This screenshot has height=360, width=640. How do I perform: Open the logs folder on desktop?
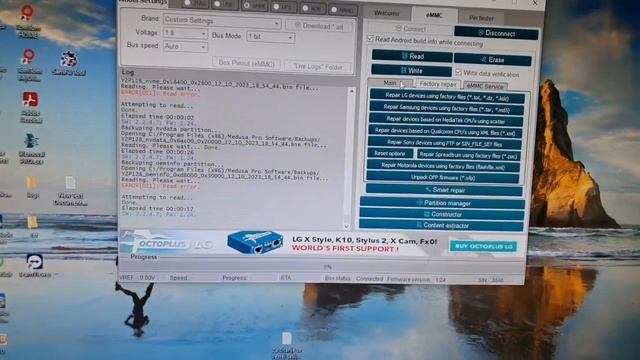click(33, 188)
